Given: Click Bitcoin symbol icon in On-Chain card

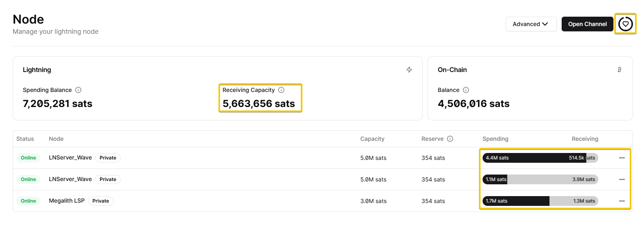Looking at the screenshot, I should (619, 70).
